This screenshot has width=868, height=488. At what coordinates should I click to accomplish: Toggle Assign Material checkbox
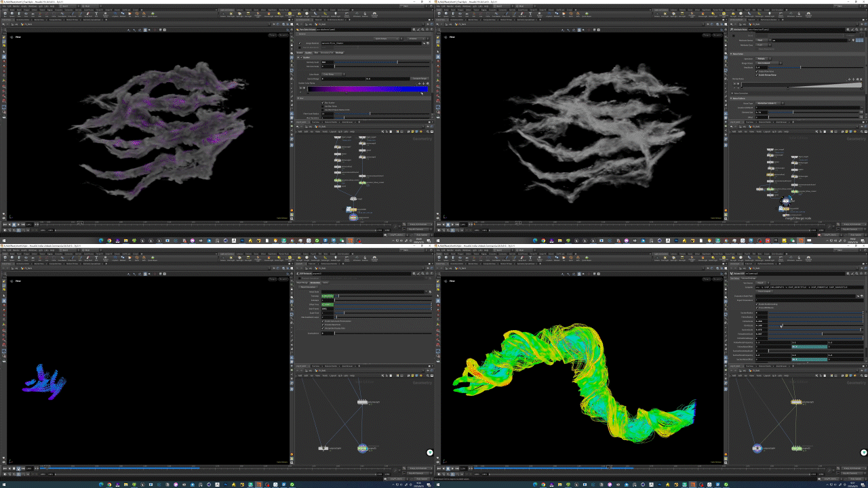[300, 43]
